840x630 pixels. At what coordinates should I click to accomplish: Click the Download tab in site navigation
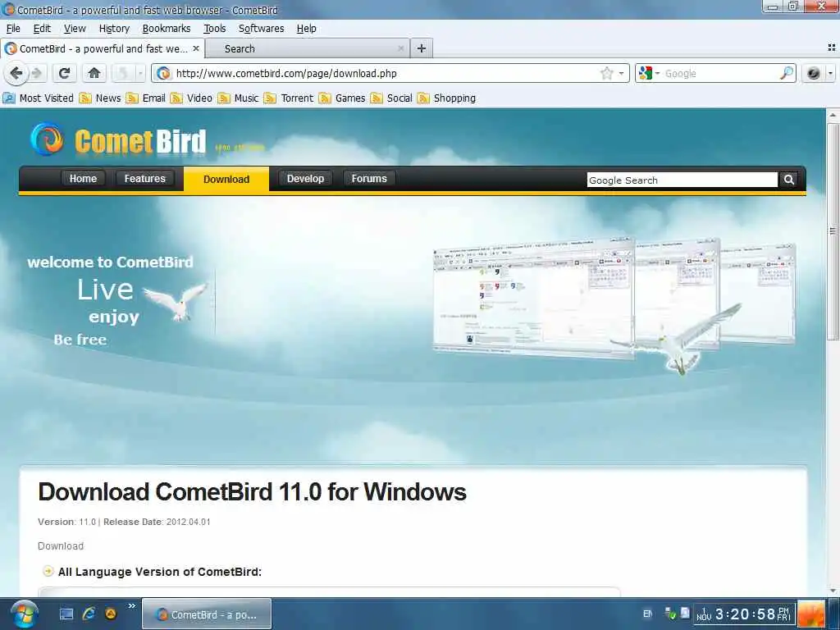(226, 179)
